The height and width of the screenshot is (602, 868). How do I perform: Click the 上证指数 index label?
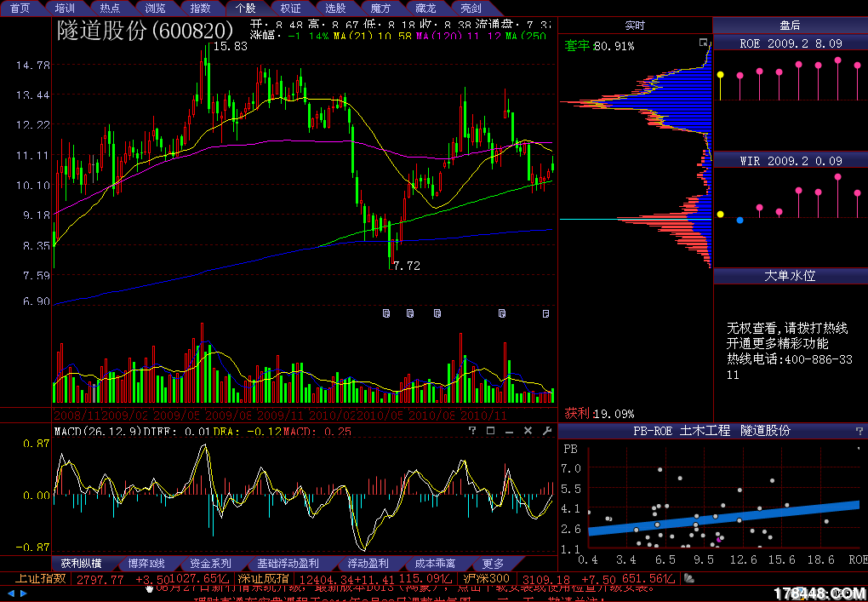click(40, 579)
